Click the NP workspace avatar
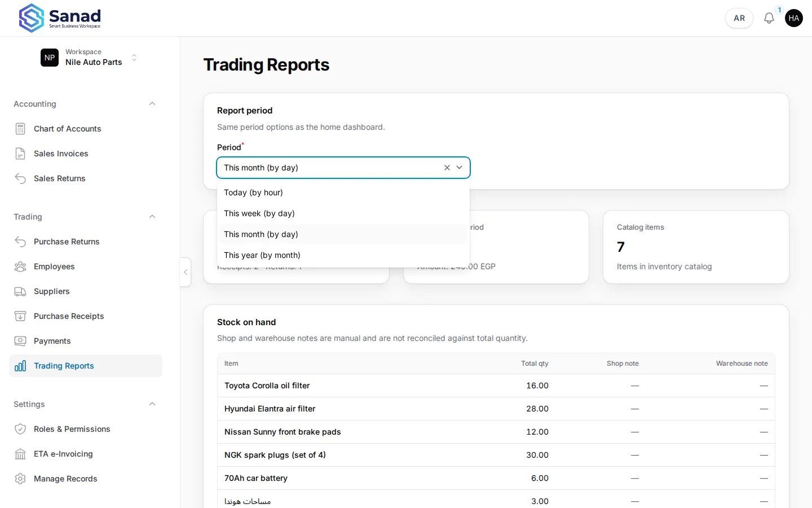The width and height of the screenshot is (812, 508). click(x=50, y=58)
